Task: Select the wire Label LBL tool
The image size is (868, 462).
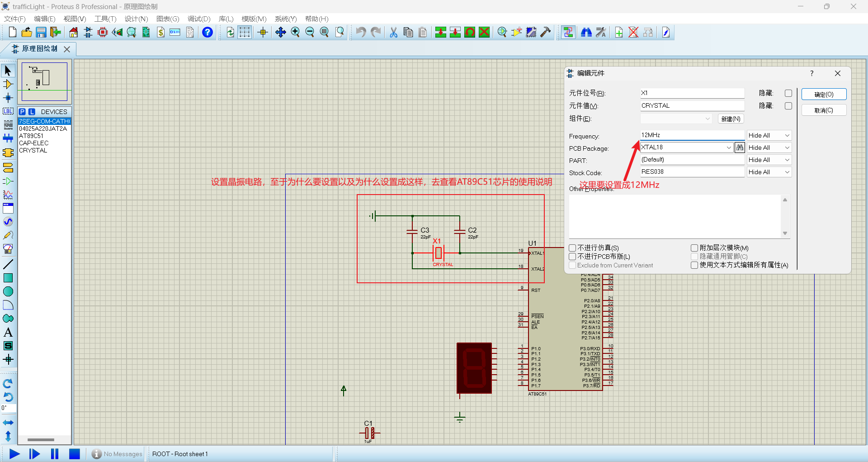Action: pos(8,111)
